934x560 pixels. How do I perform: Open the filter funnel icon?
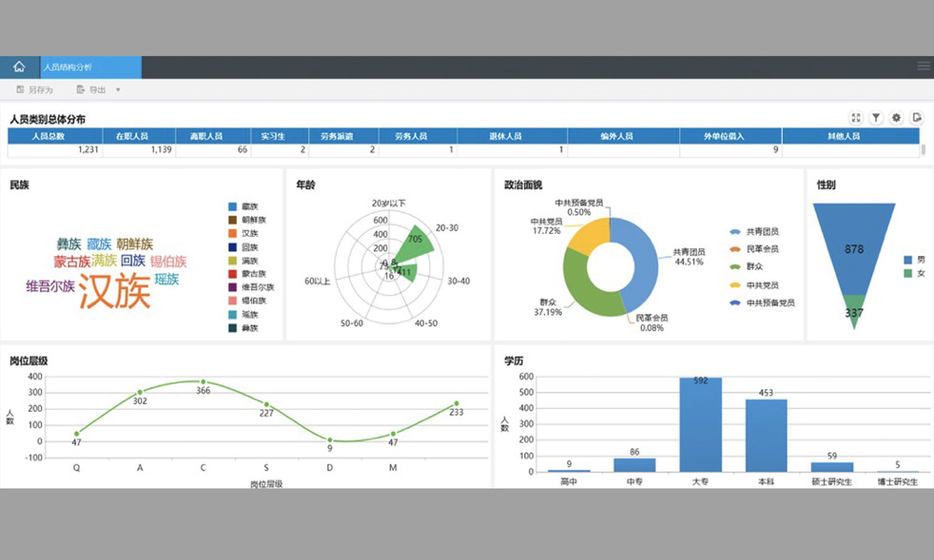[x=876, y=118]
